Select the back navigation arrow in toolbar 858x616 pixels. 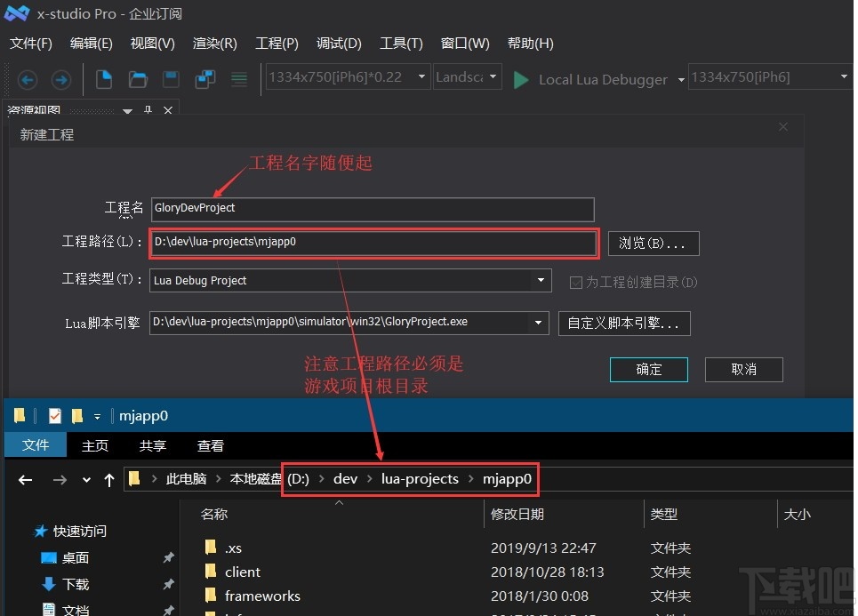(27, 79)
